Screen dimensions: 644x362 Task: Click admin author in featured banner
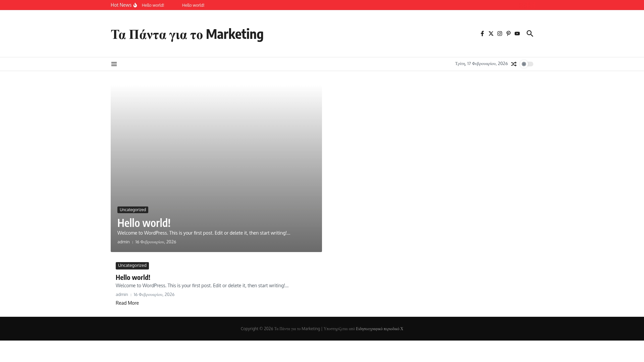pyautogui.click(x=123, y=242)
